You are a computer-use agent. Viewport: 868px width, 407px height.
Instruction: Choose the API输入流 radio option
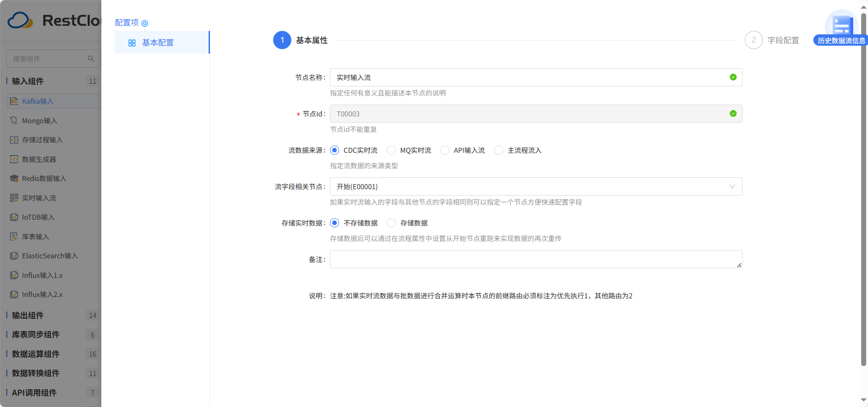pos(445,150)
